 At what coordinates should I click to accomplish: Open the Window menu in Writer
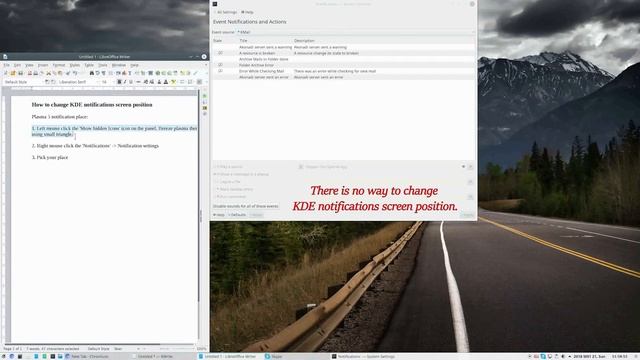tap(119, 65)
